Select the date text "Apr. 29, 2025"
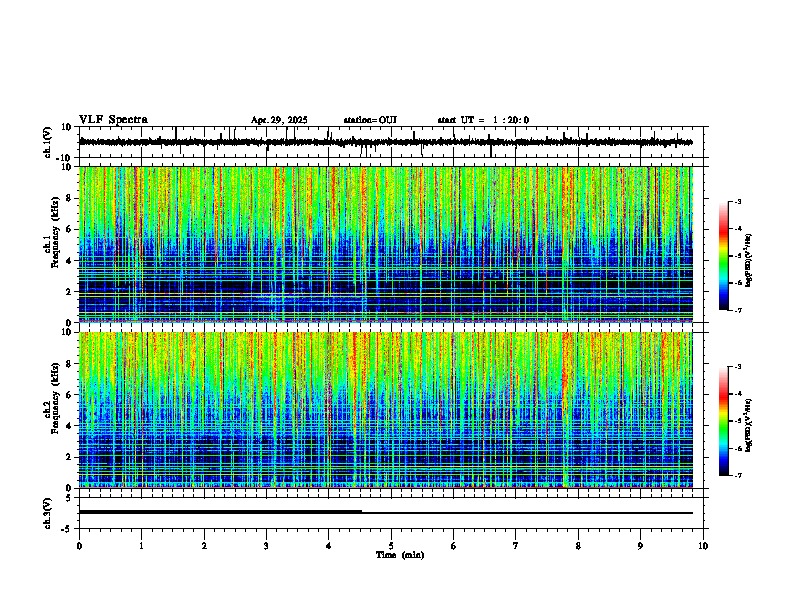The image size is (792, 612). click(x=279, y=120)
